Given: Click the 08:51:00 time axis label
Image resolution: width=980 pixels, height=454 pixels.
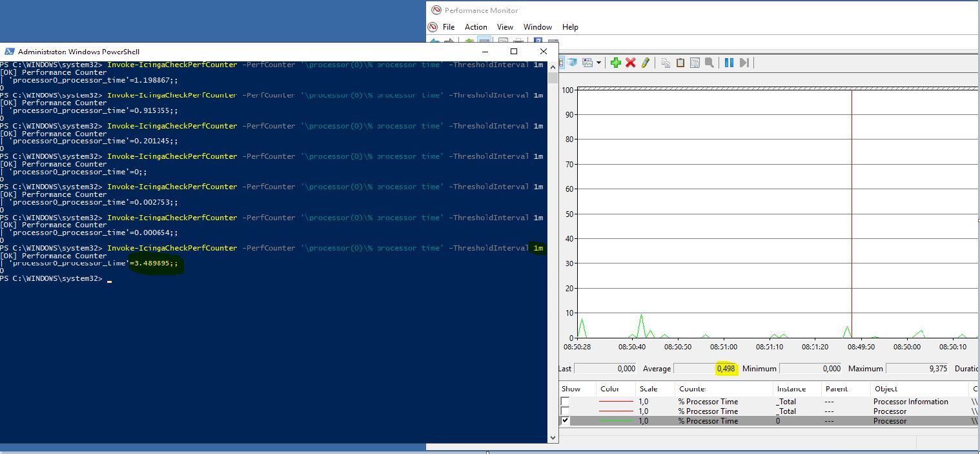Looking at the screenshot, I should click(724, 347).
